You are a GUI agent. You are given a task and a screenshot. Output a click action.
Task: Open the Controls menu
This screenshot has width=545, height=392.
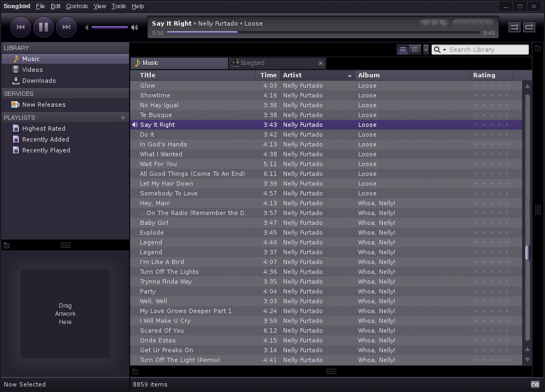pos(77,6)
